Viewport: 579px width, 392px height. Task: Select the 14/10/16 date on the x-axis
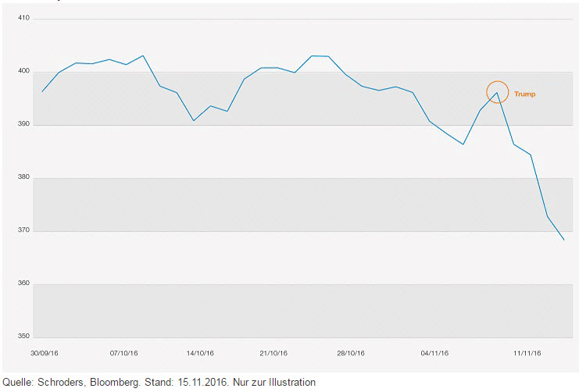click(x=200, y=353)
